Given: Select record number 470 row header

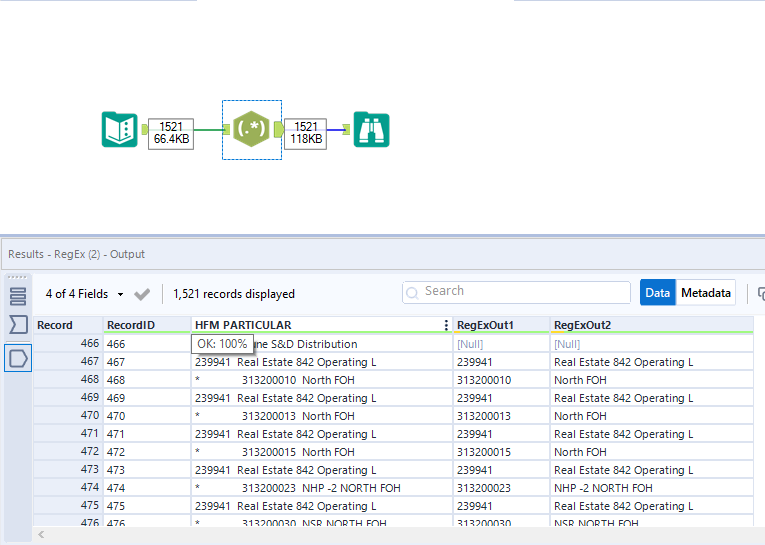Looking at the screenshot, I should pyautogui.click(x=68, y=416).
